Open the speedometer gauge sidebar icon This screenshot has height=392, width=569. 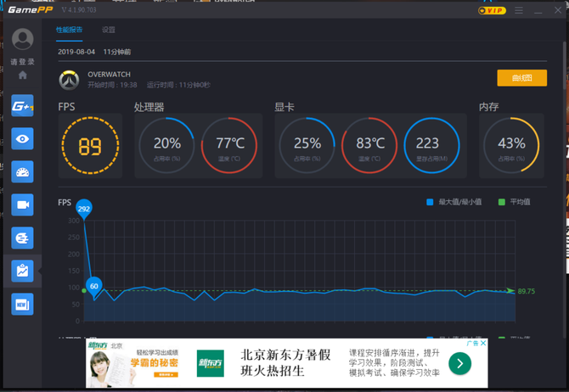pyautogui.click(x=22, y=171)
